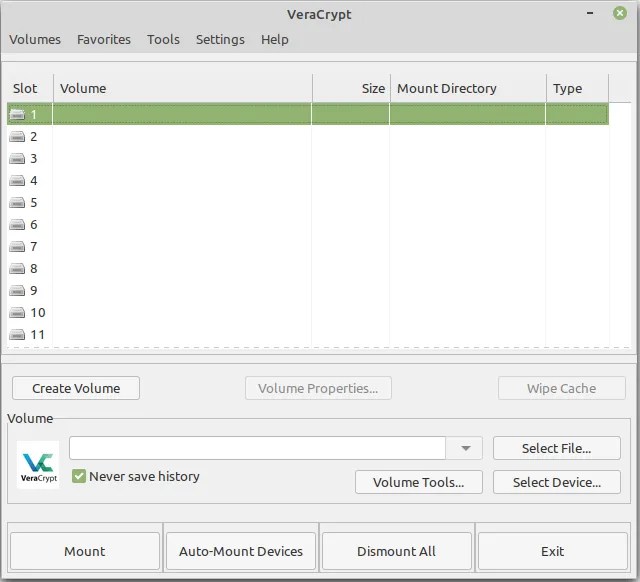Open the Settings menu
Image resolution: width=640 pixels, height=582 pixels.
coord(220,40)
